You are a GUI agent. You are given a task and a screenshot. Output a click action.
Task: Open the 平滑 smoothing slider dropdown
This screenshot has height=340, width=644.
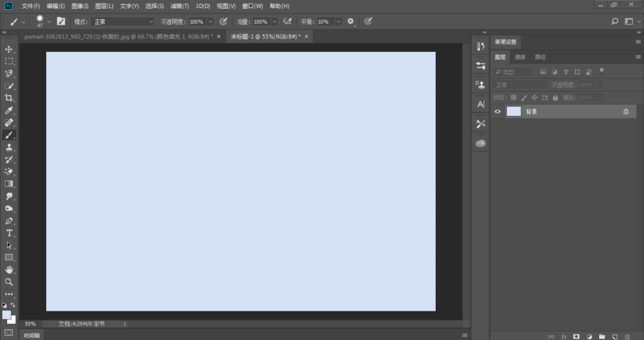[339, 22]
